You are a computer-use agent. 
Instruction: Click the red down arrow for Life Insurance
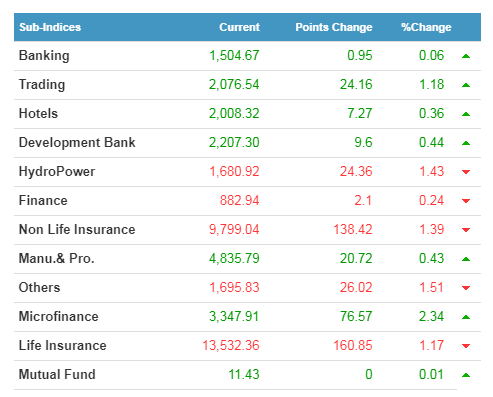[x=466, y=346]
